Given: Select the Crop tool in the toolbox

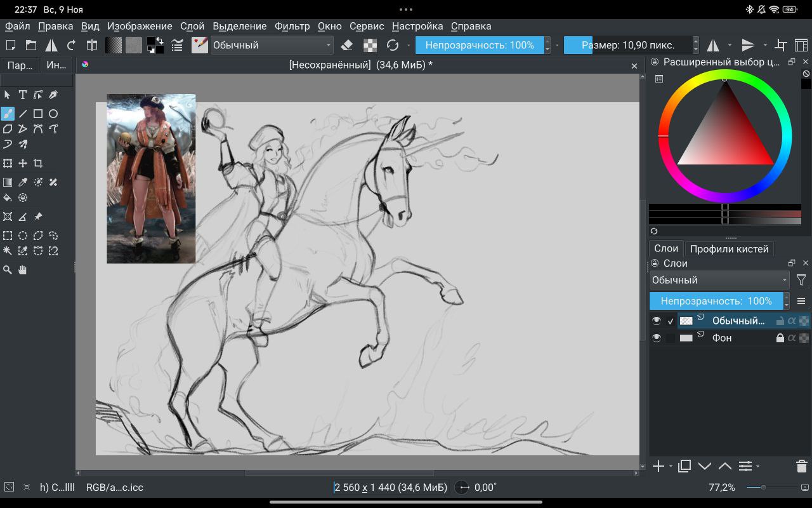Looking at the screenshot, I should (38, 163).
